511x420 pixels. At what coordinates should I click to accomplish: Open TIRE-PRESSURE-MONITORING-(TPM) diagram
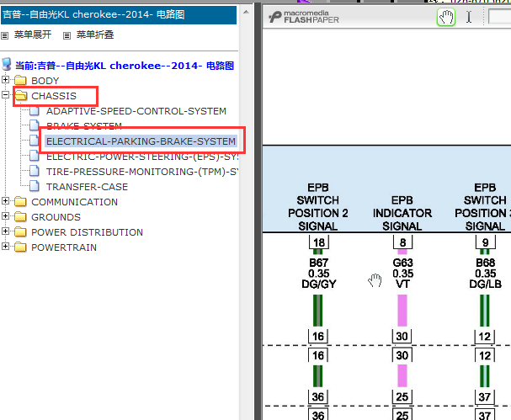[142, 172]
